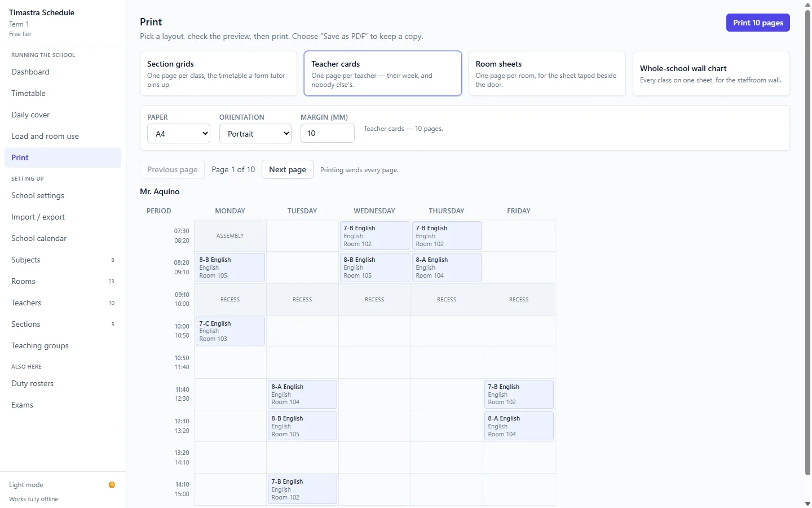
Task: Open the Orientation dropdown
Action: click(255, 134)
